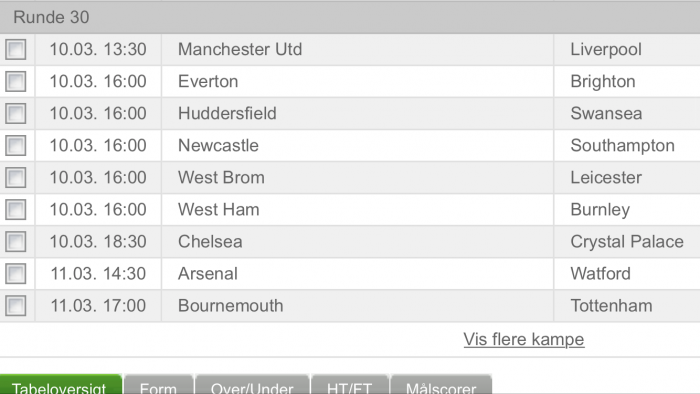
Task: Open the Tottenham away team entry
Action: 611,306
